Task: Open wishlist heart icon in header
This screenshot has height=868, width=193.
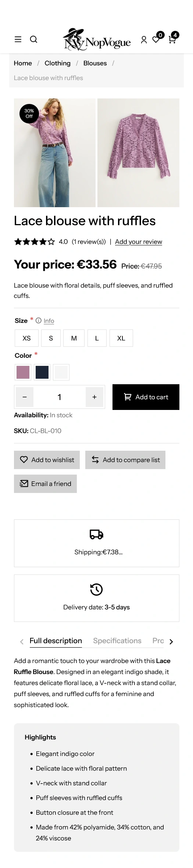Action: tap(156, 40)
